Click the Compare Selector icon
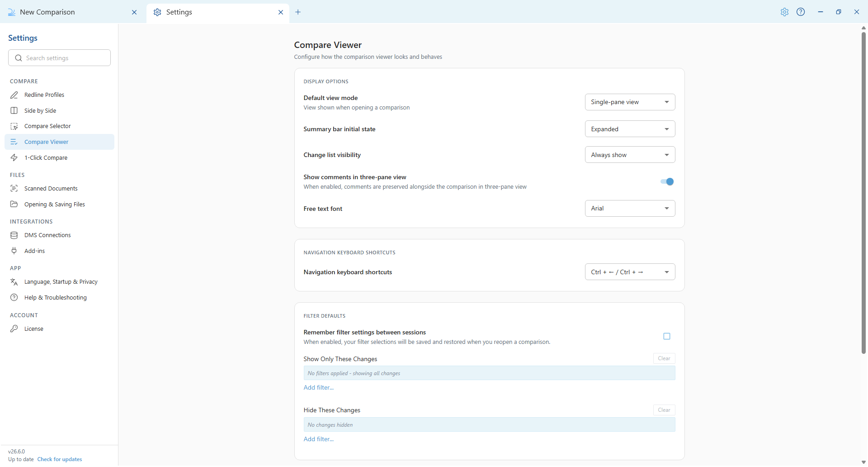The image size is (868, 467). pyautogui.click(x=14, y=126)
